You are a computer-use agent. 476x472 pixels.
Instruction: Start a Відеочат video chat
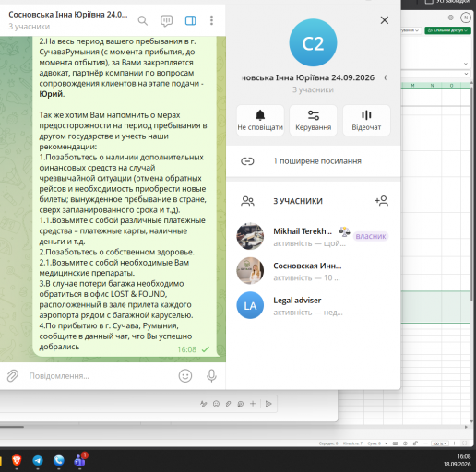click(x=366, y=120)
